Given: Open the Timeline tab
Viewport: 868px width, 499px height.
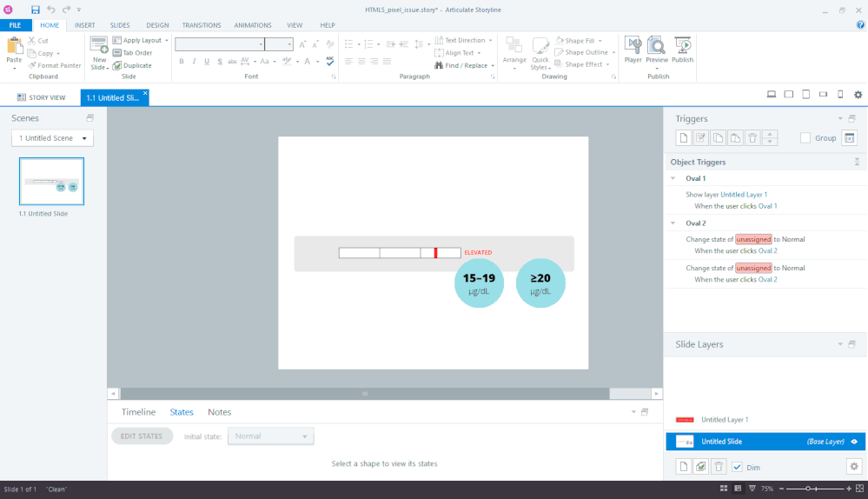Looking at the screenshot, I should pos(138,412).
